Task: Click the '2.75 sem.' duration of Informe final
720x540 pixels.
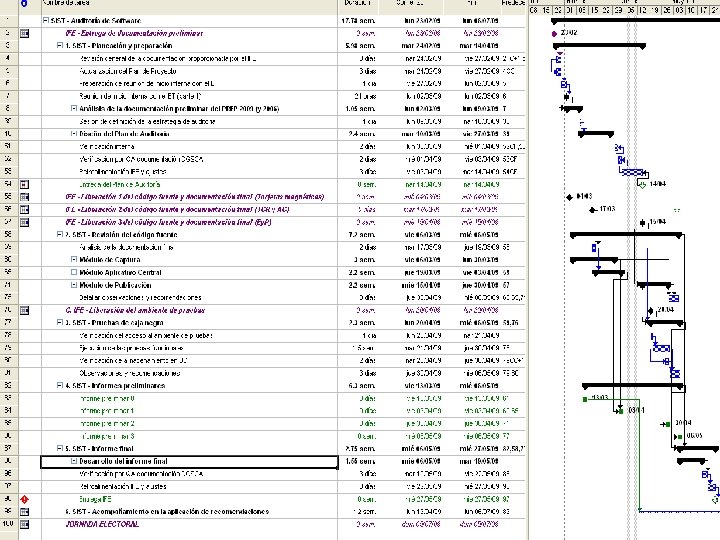Action: coord(360,449)
